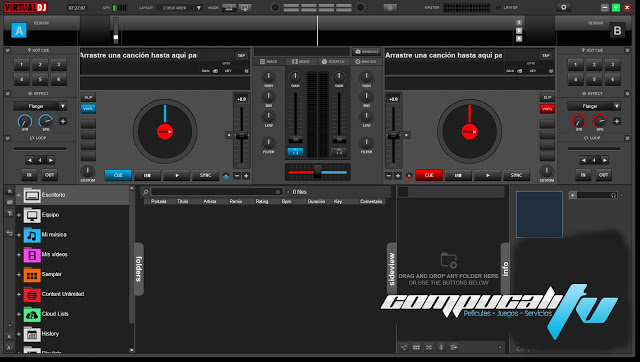Expand the Mis videos folder
This screenshot has height=362, width=640.
tap(19, 255)
